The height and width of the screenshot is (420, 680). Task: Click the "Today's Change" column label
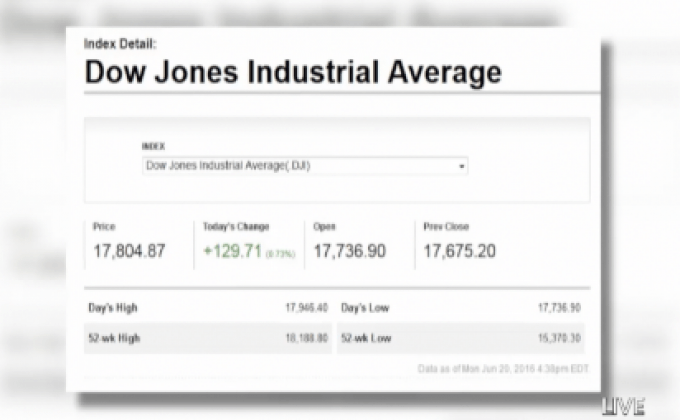(235, 227)
